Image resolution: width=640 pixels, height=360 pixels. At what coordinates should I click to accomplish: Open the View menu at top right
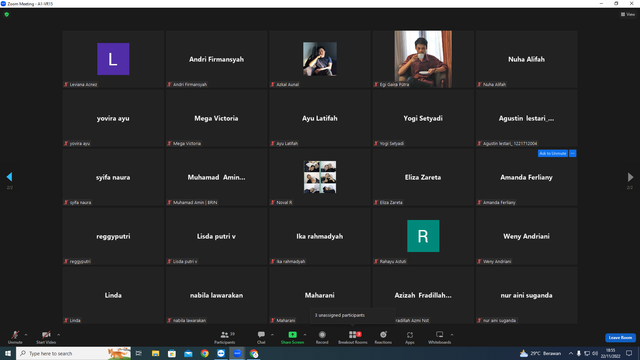(x=628, y=14)
